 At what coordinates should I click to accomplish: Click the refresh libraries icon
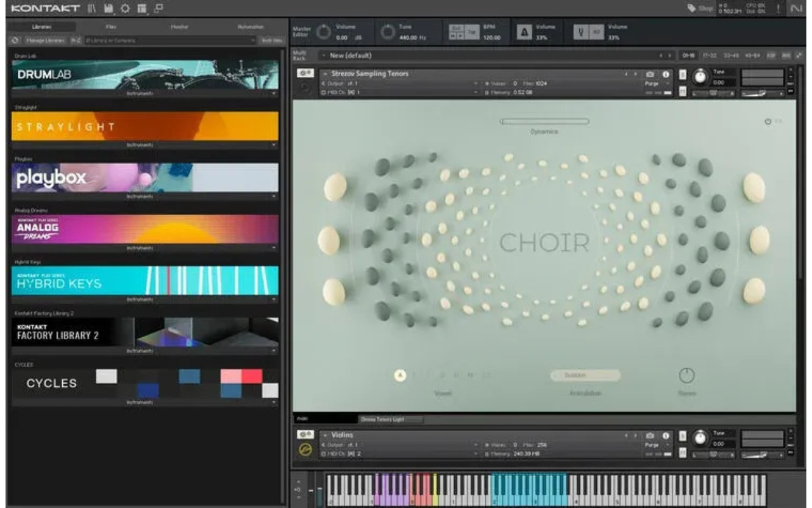(15, 40)
